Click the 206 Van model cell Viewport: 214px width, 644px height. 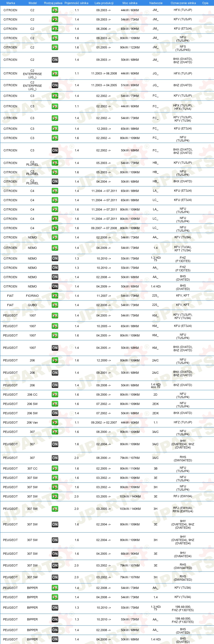(32, 422)
